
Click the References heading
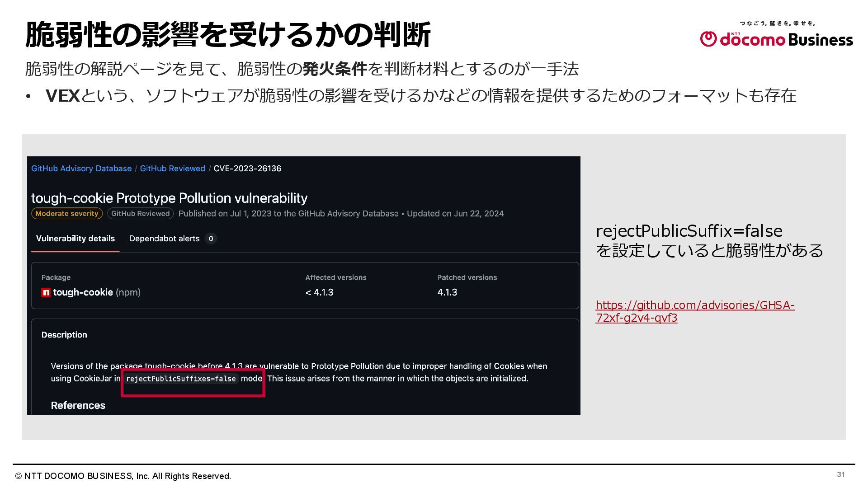(78, 405)
